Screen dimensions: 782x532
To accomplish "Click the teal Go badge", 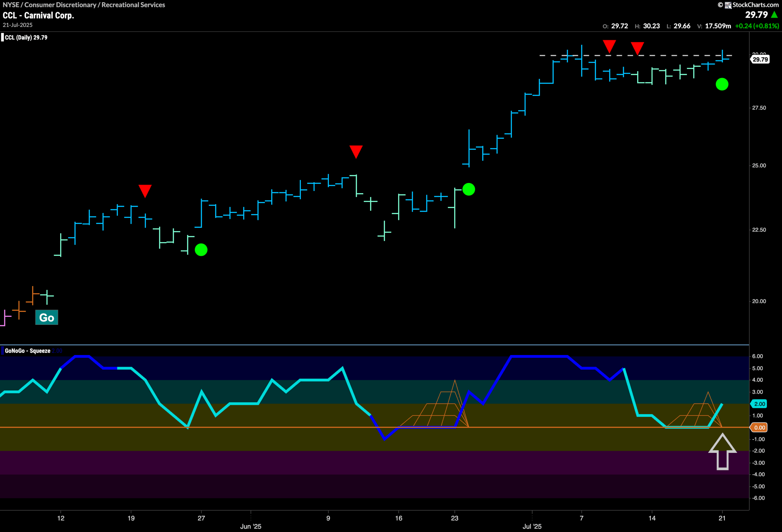I will [x=46, y=317].
